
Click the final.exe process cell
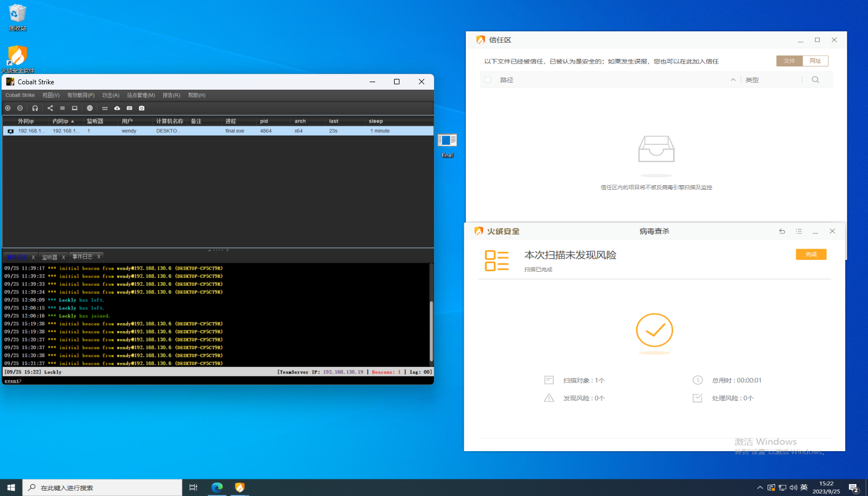coord(235,131)
